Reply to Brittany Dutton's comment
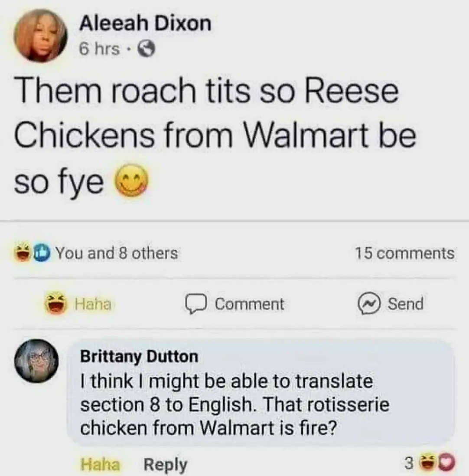The image size is (469, 476). click(166, 465)
